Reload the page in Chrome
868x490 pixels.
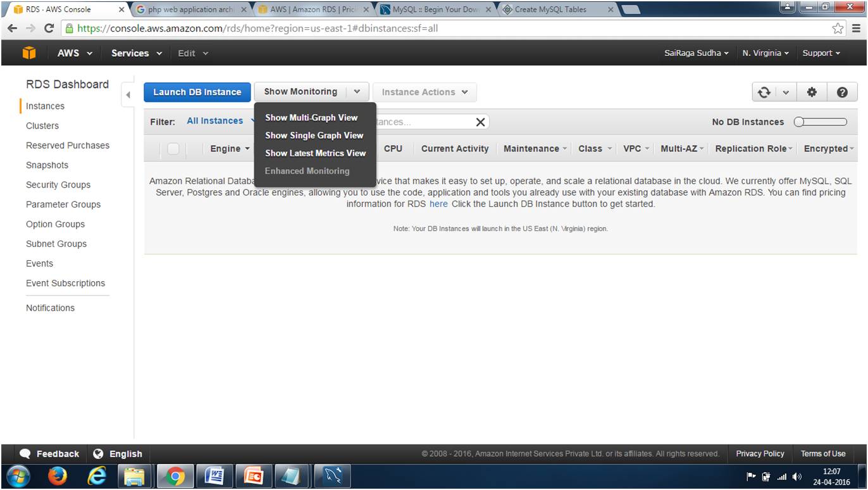click(x=49, y=28)
